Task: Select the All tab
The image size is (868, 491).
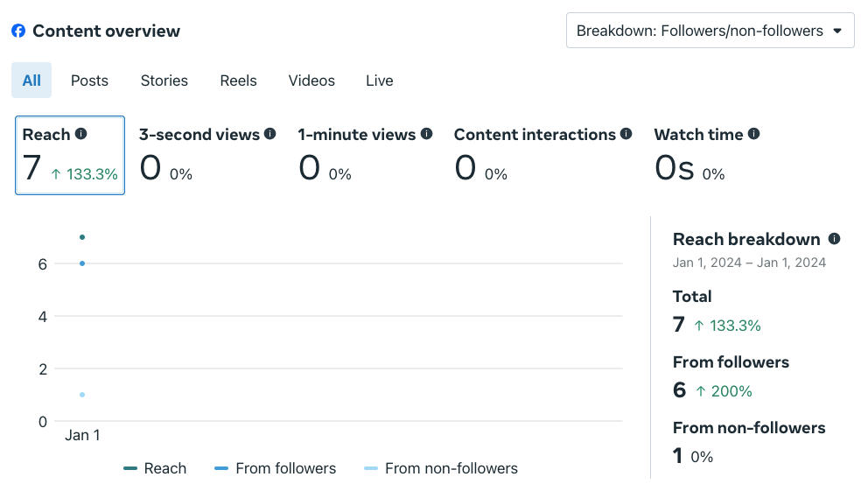Action: 31,81
